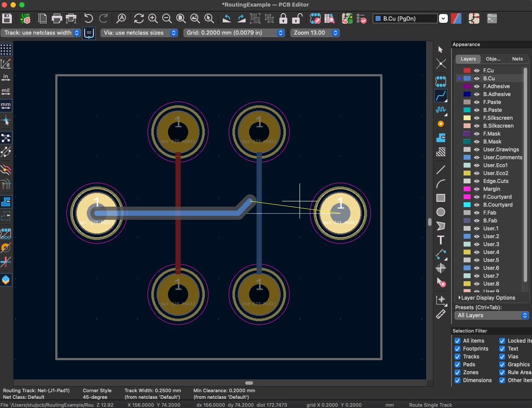Screen dimensions: 532x408
Task: Select the Route Tracks tool
Action: pyautogui.click(x=440, y=96)
